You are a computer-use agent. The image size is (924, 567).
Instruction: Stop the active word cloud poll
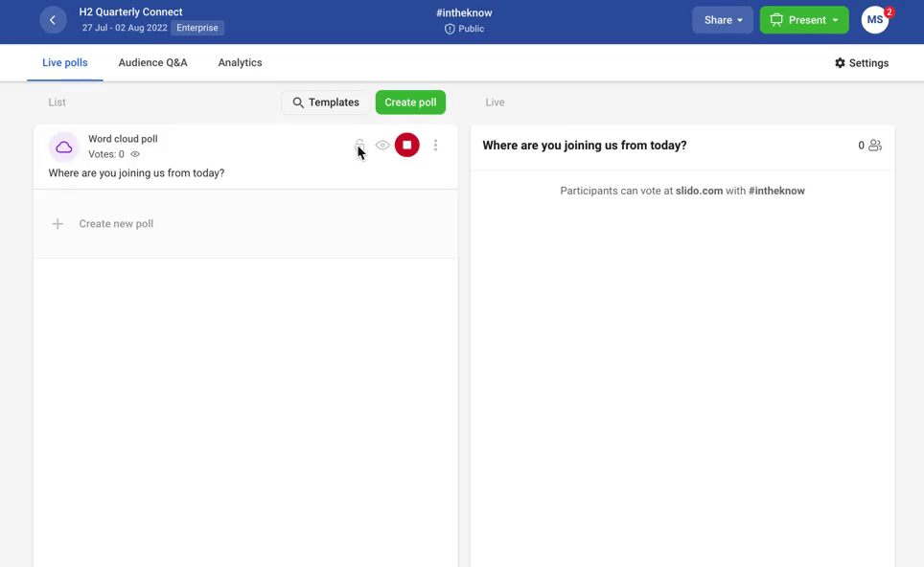[x=407, y=145]
